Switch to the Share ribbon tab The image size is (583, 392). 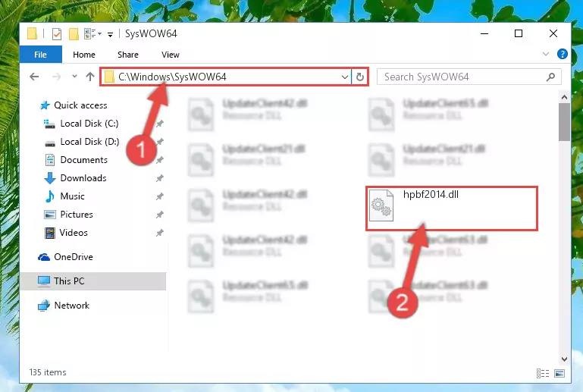click(128, 55)
